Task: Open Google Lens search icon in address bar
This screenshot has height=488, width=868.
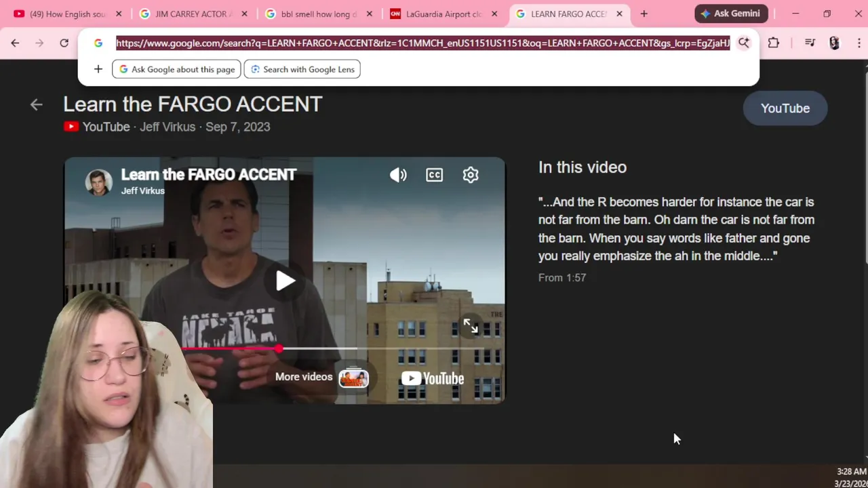Action: (744, 43)
